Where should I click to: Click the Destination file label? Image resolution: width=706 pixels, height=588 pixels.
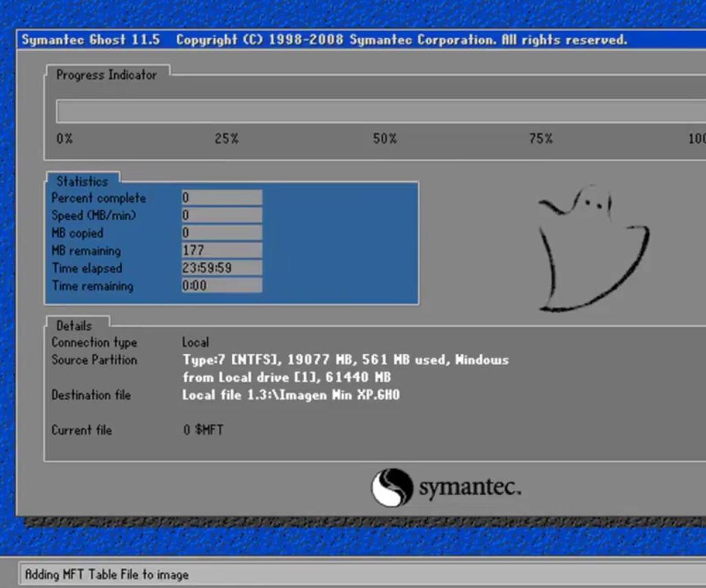click(x=91, y=395)
